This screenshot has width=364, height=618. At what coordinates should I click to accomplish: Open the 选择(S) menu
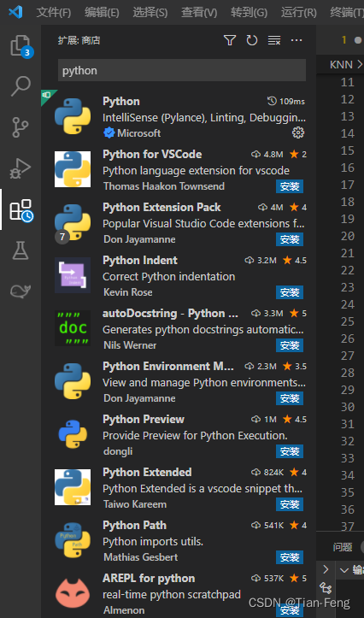[150, 12]
